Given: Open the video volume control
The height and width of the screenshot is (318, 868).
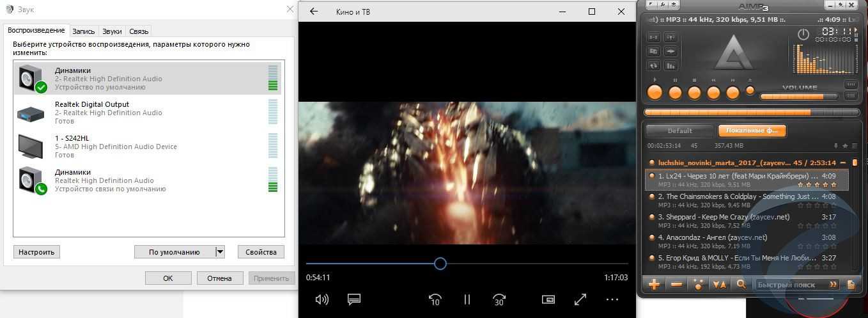Looking at the screenshot, I should click(322, 299).
